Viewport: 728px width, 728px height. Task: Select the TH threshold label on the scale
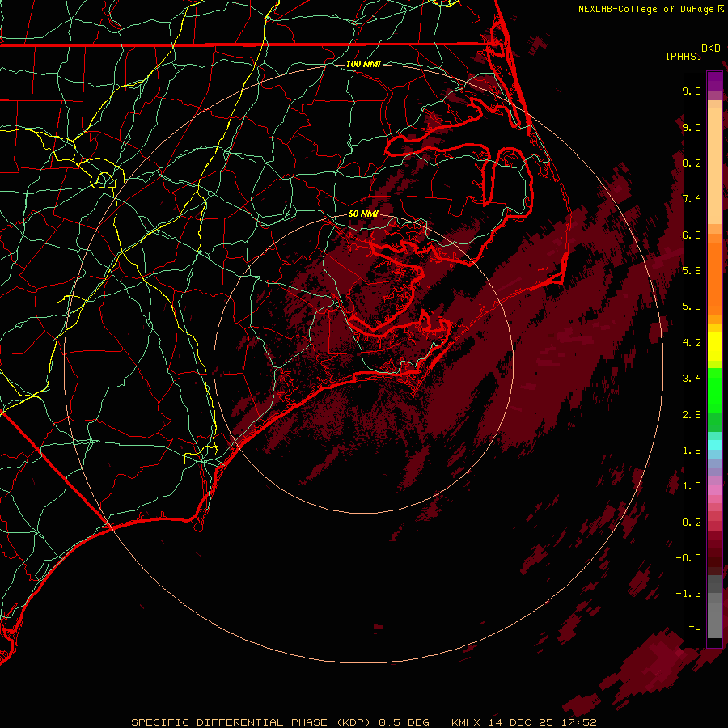[x=695, y=630]
